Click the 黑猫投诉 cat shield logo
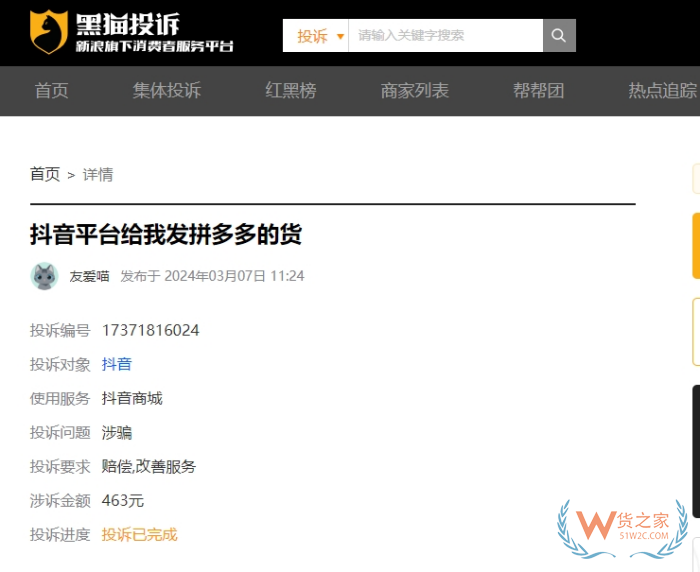This screenshot has height=572, width=700. click(49, 32)
